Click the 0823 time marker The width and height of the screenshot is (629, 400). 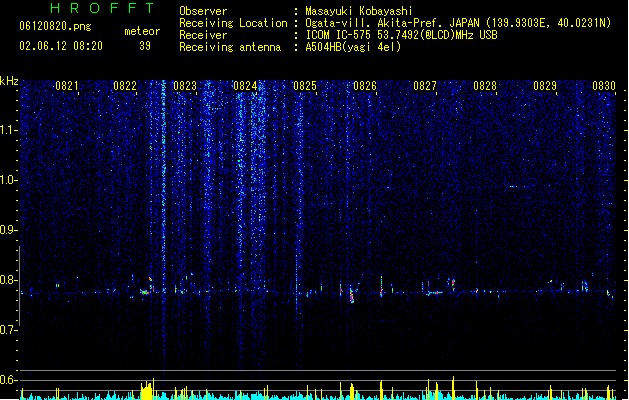[x=185, y=86]
